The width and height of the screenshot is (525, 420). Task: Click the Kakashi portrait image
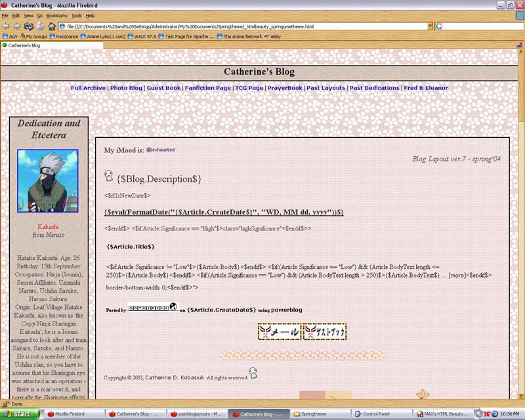pos(48,181)
